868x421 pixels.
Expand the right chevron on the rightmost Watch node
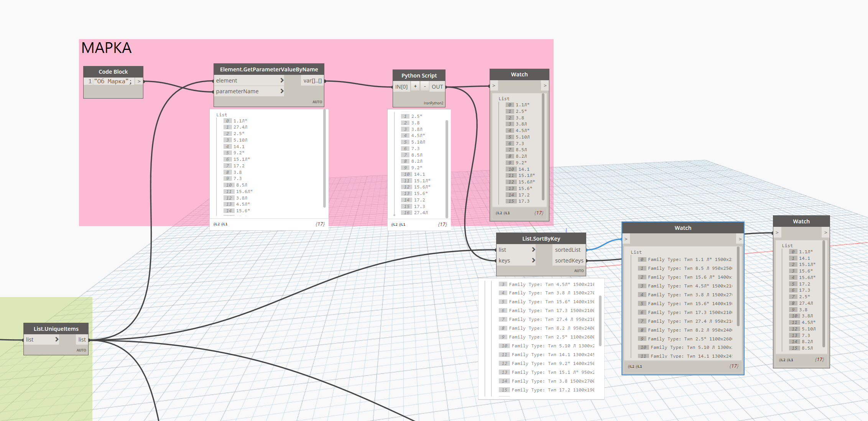pos(826,232)
